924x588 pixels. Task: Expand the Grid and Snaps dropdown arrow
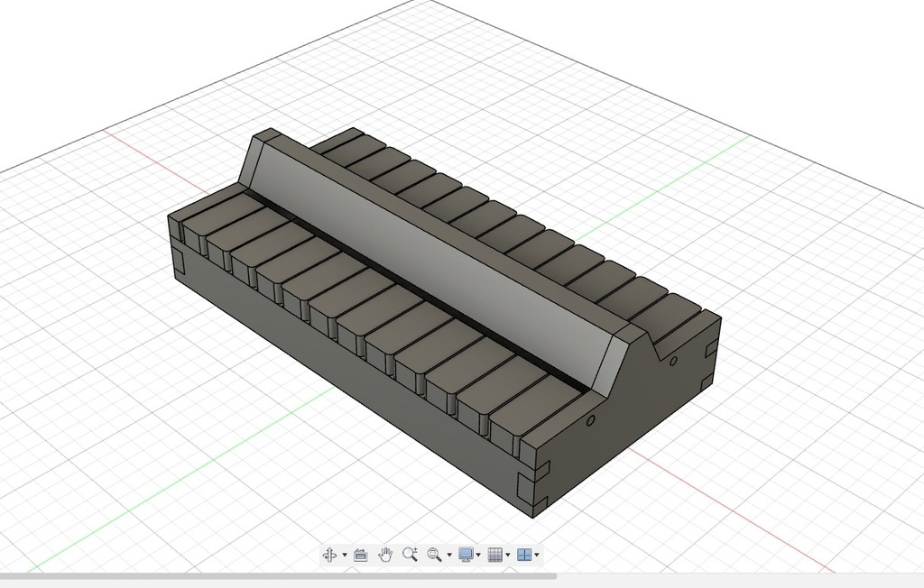point(508,555)
